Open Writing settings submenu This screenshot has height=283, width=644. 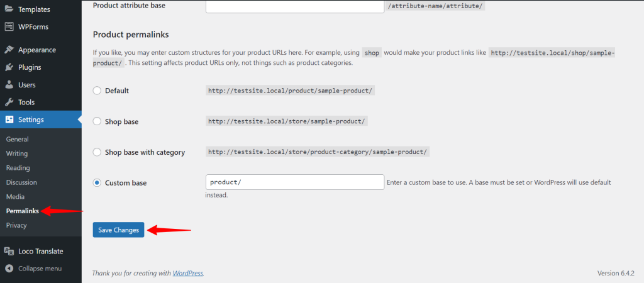click(x=17, y=153)
